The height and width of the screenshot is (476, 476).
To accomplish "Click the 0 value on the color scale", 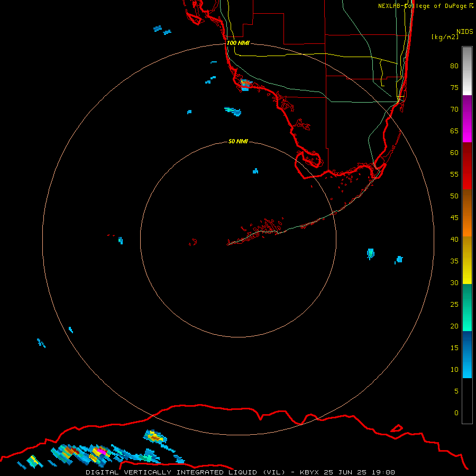I will tap(456, 413).
